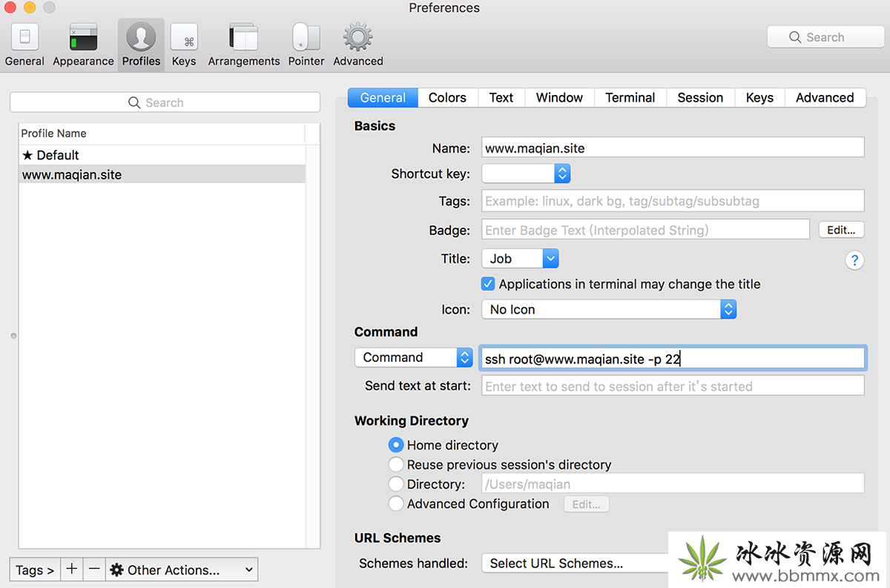The height and width of the screenshot is (588, 890).
Task: Switch to the Session tab
Action: click(x=700, y=97)
